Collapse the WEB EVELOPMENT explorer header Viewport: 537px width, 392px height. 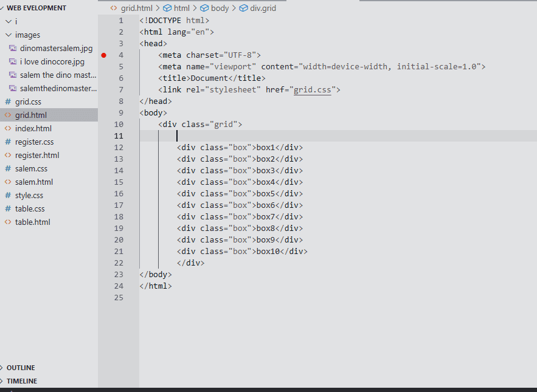click(x=36, y=8)
